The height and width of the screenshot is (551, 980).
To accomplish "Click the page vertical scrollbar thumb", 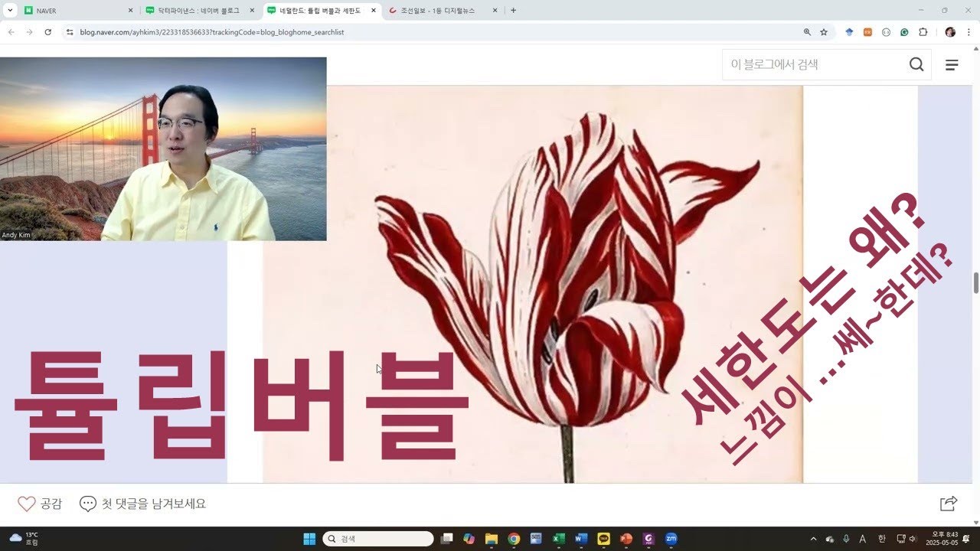I will (x=975, y=282).
